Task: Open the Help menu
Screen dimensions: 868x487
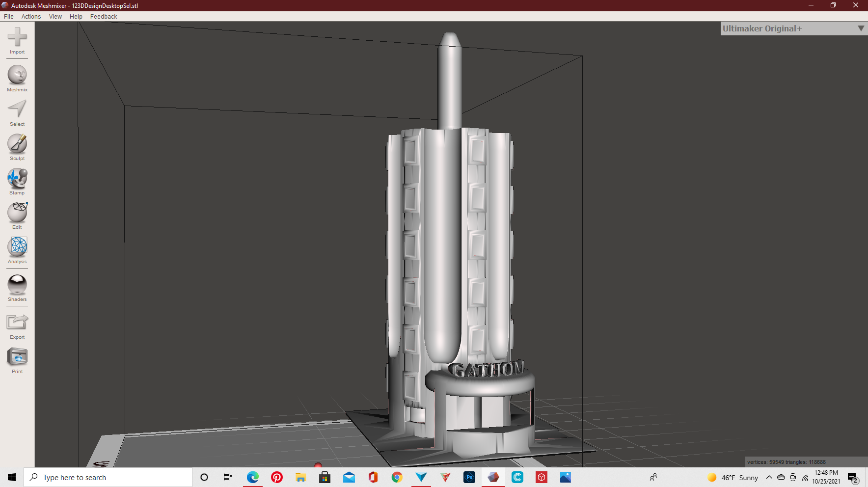Action: pos(76,16)
